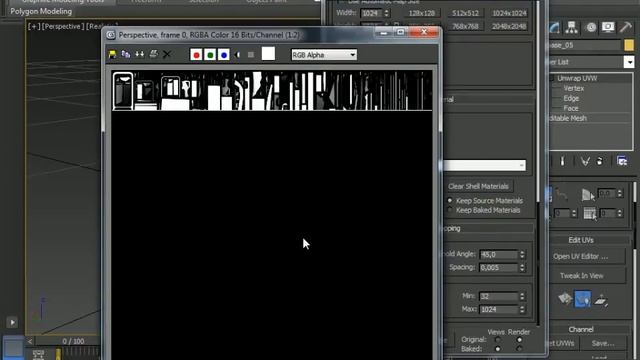The width and height of the screenshot is (640, 360).
Task: Click Open UV Editor button
Action: 586,256
